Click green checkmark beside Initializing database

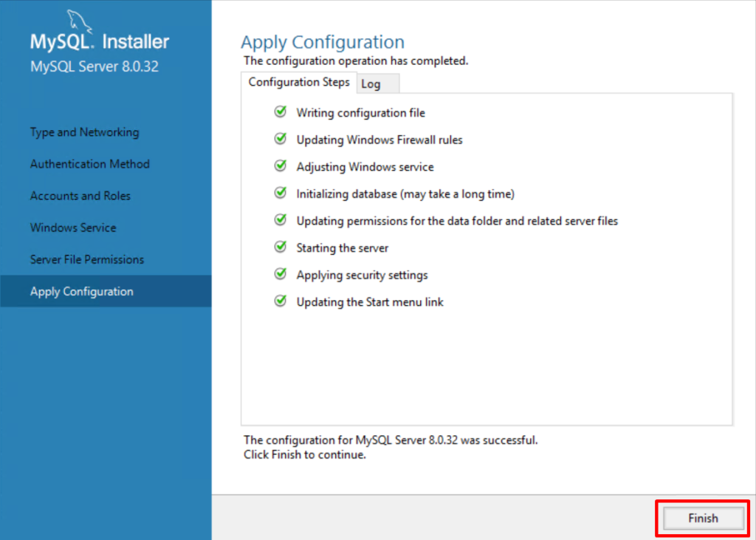pos(280,193)
